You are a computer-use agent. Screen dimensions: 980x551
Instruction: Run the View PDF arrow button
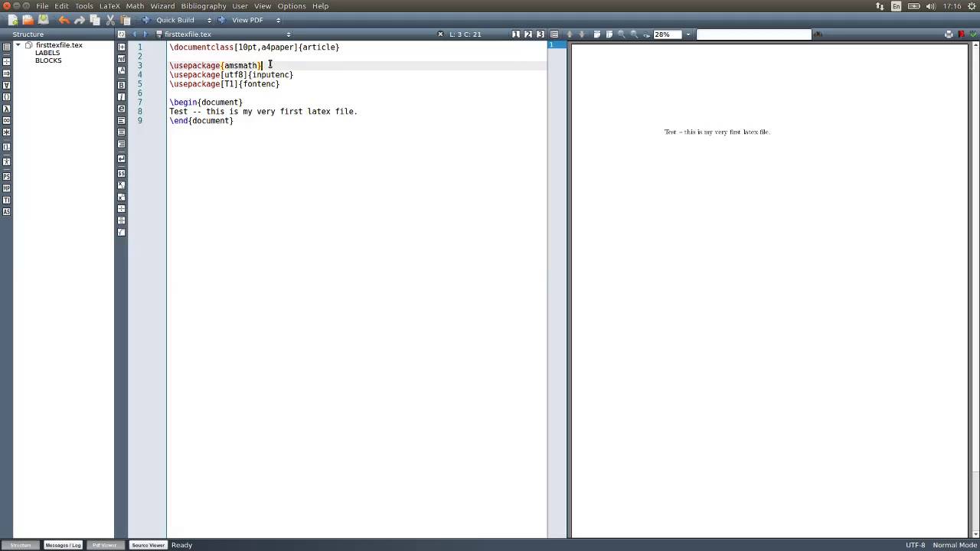point(221,20)
